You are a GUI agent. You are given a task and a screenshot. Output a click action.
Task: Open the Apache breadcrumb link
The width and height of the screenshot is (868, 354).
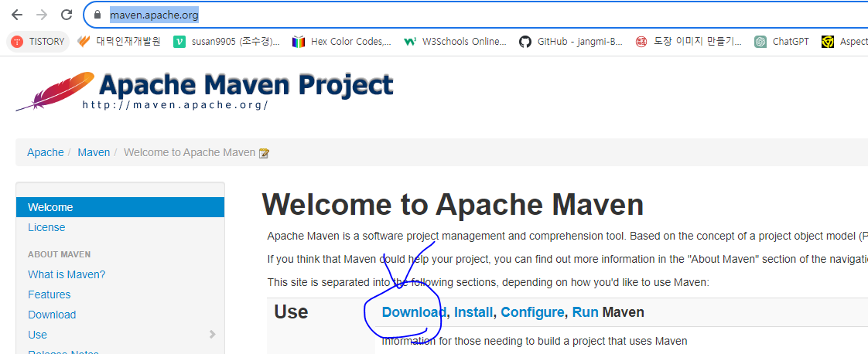click(46, 152)
